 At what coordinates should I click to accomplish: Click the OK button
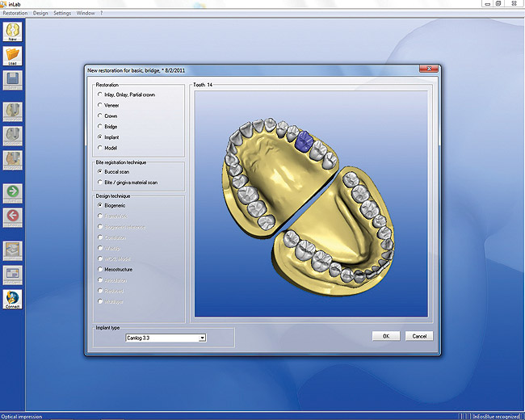(386, 336)
